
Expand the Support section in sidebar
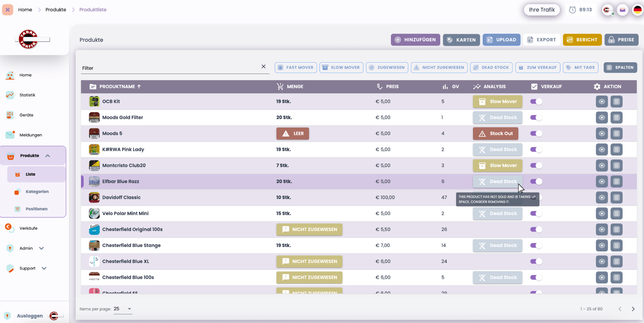[x=44, y=268]
